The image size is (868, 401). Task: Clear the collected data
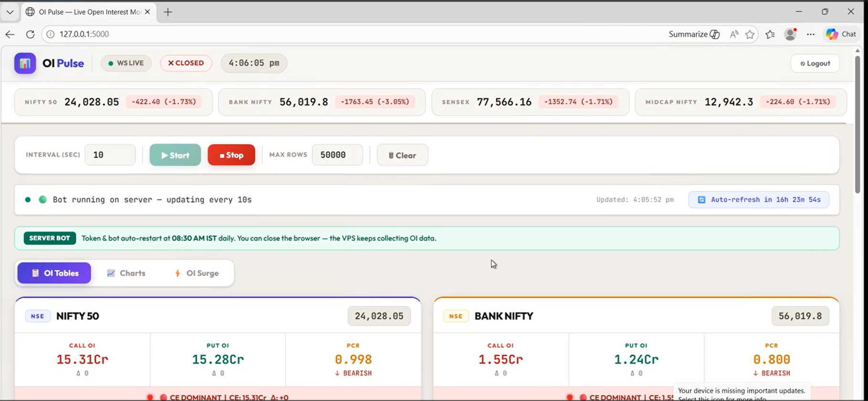tap(402, 155)
